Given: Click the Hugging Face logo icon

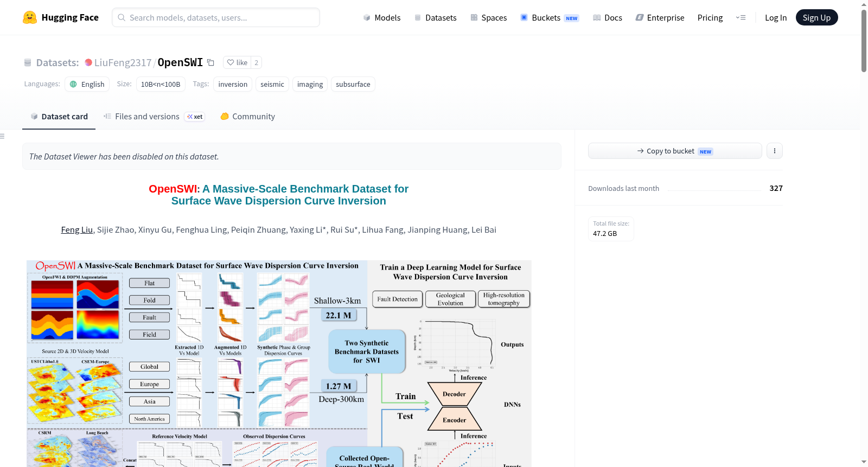Looking at the screenshot, I should point(30,17).
